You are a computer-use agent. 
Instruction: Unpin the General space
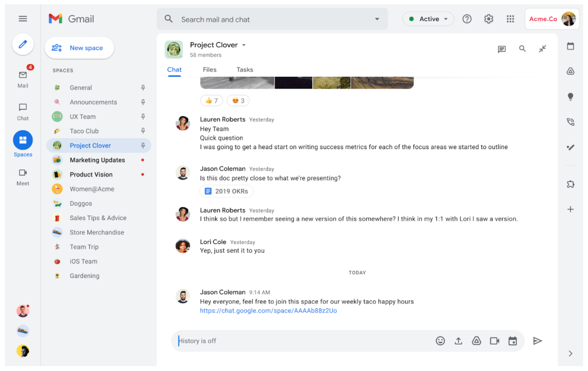point(143,87)
